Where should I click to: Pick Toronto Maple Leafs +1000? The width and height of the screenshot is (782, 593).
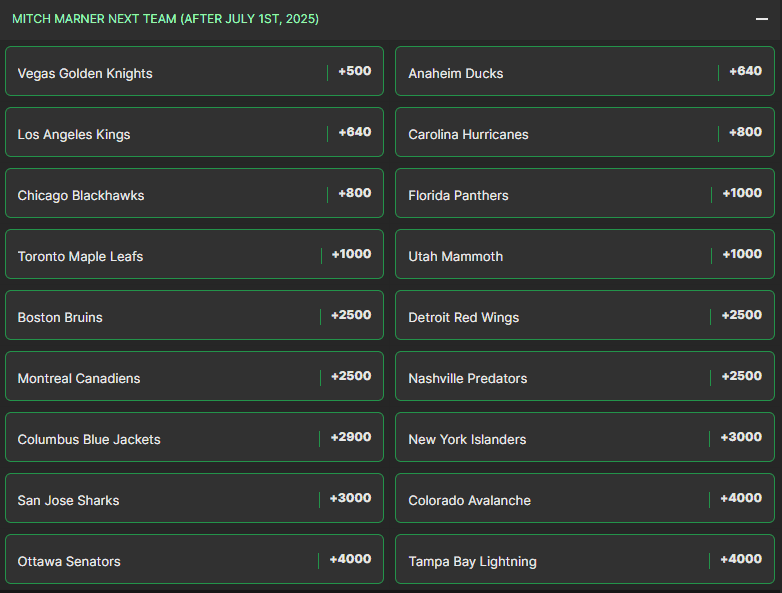194,255
